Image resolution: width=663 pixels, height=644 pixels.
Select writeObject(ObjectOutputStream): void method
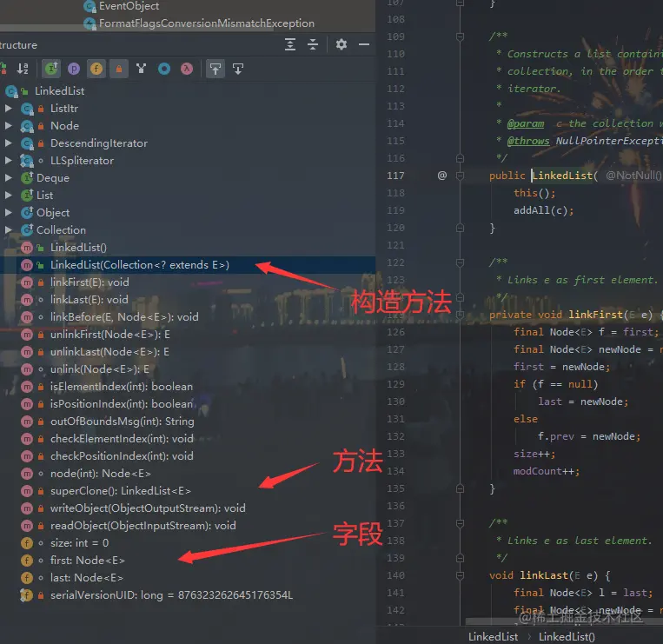pyautogui.click(x=148, y=508)
